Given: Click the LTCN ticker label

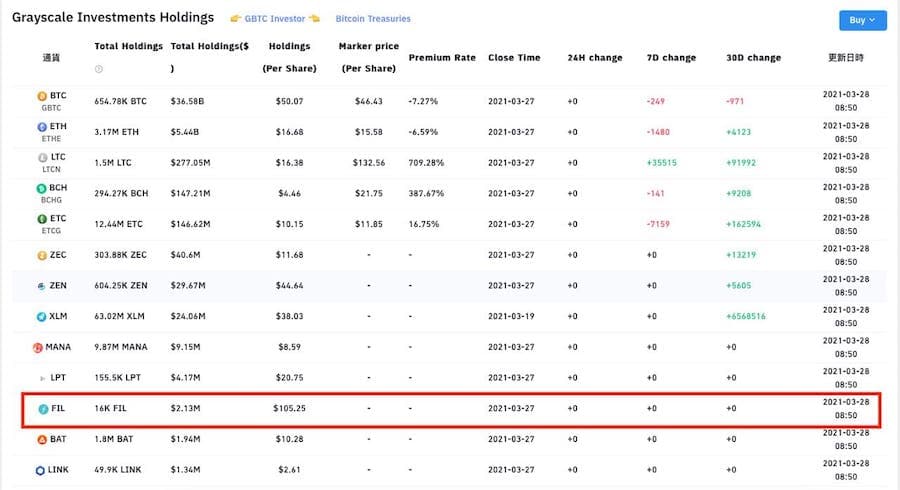Looking at the screenshot, I should tap(51, 169).
